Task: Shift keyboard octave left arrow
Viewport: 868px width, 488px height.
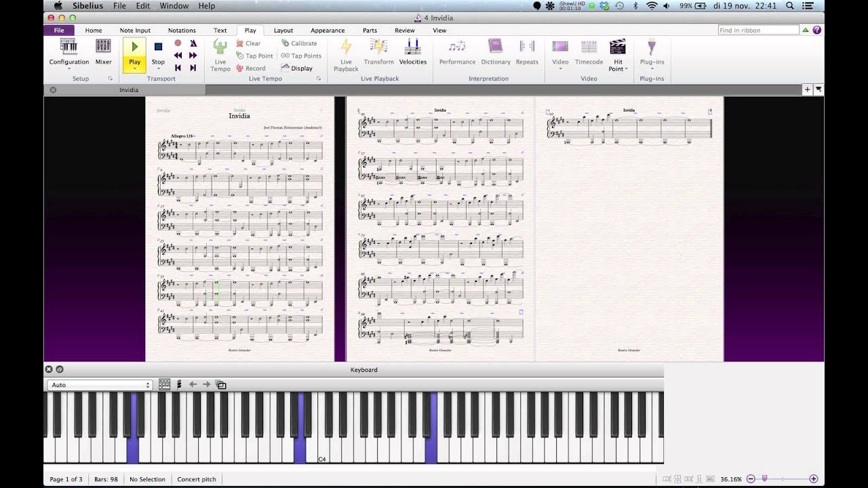Action: (x=193, y=384)
